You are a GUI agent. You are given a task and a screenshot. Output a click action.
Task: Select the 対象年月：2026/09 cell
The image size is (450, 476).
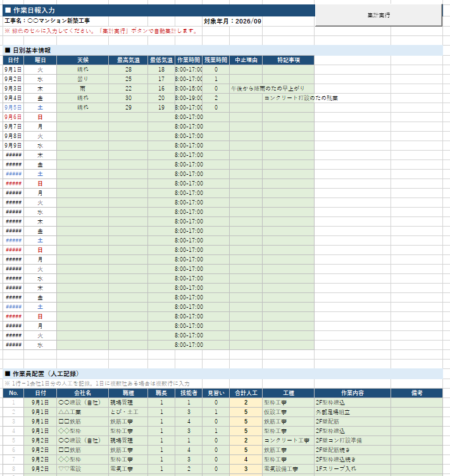tap(232, 22)
